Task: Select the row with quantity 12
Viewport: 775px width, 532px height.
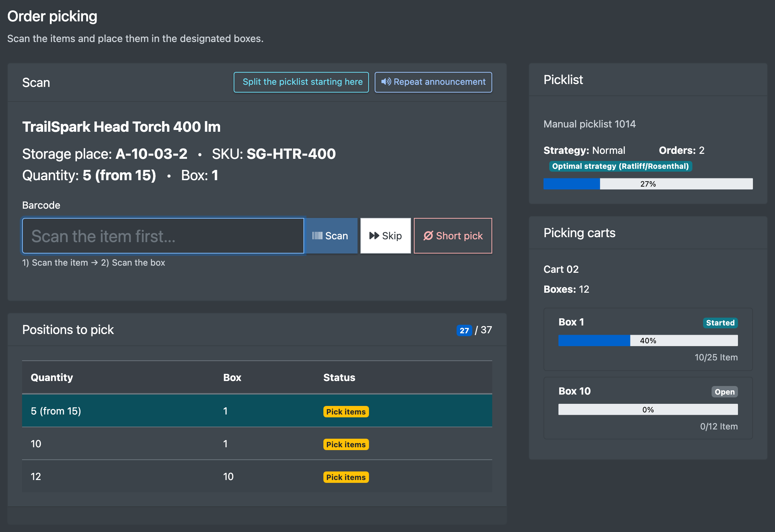Action: pos(257,476)
